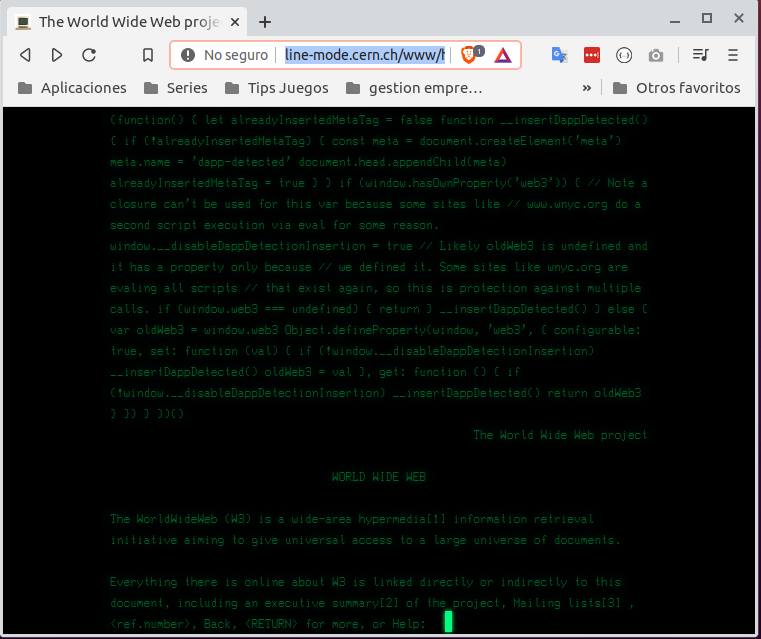This screenshot has width=761, height=639.
Task: Click right-aligned The World Wide Web project text
Action: tap(560, 435)
